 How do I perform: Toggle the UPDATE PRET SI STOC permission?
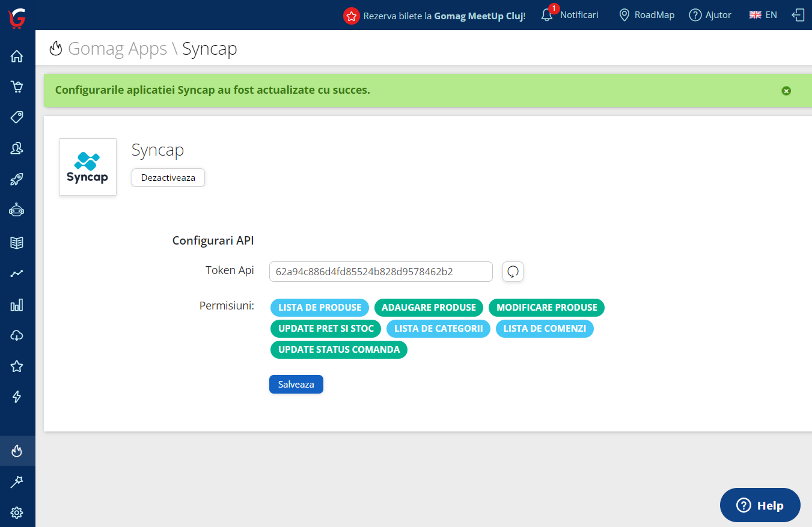tap(326, 329)
